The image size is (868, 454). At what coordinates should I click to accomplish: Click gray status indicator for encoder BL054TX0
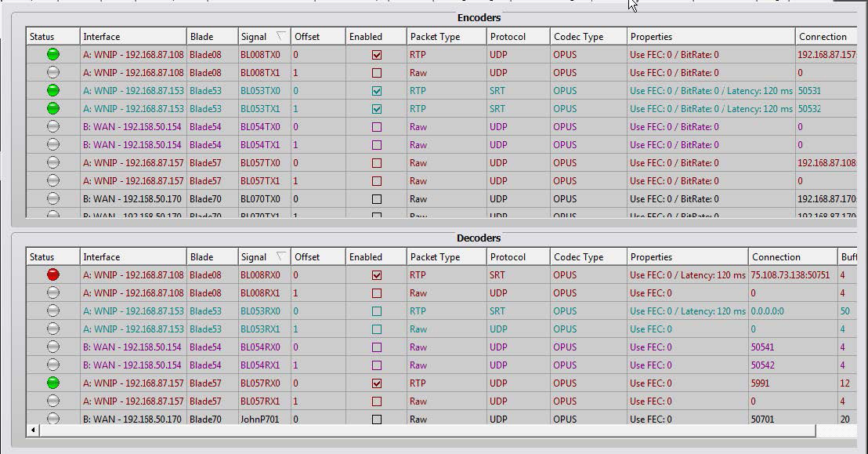pyautogui.click(x=53, y=127)
